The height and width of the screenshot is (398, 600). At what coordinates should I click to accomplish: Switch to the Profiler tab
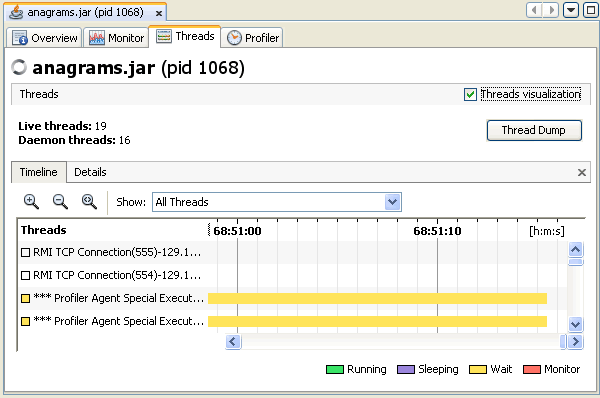click(x=252, y=38)
